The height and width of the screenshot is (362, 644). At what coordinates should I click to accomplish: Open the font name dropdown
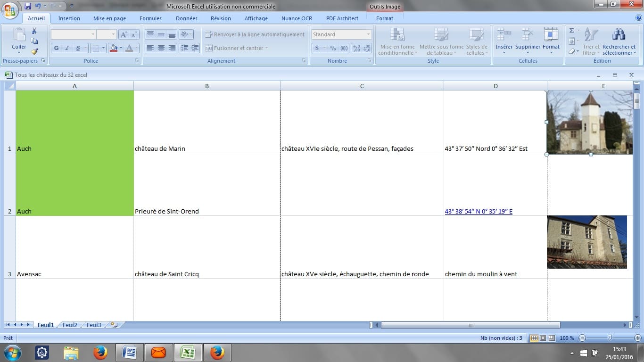[92, 34]
